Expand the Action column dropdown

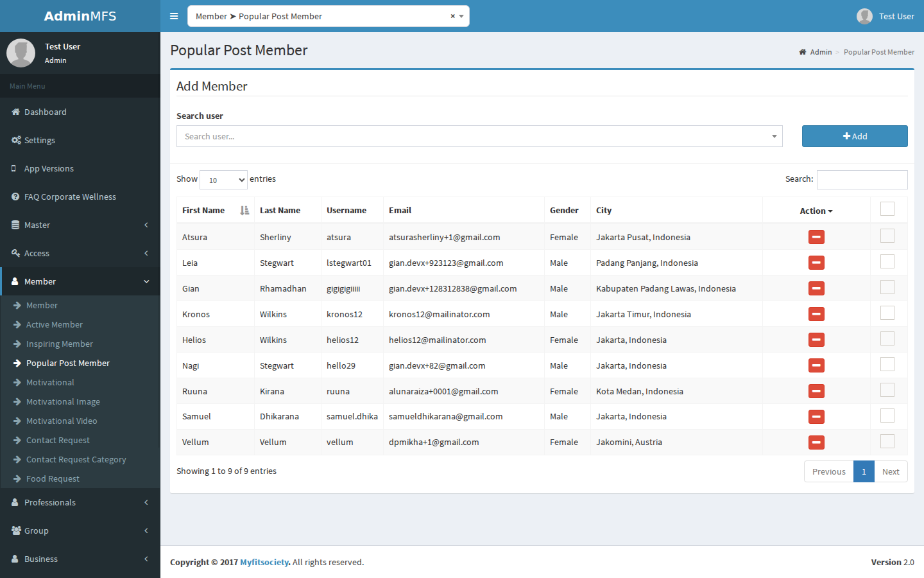816,211
